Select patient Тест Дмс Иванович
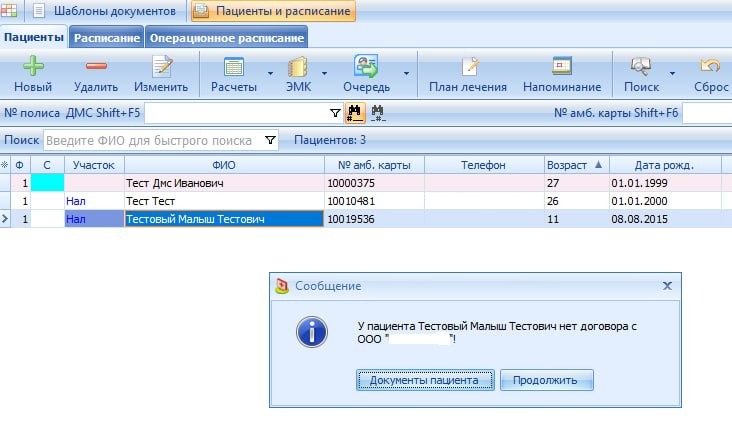The height and width of the screenshot is (421, 732). coord(175,183)
